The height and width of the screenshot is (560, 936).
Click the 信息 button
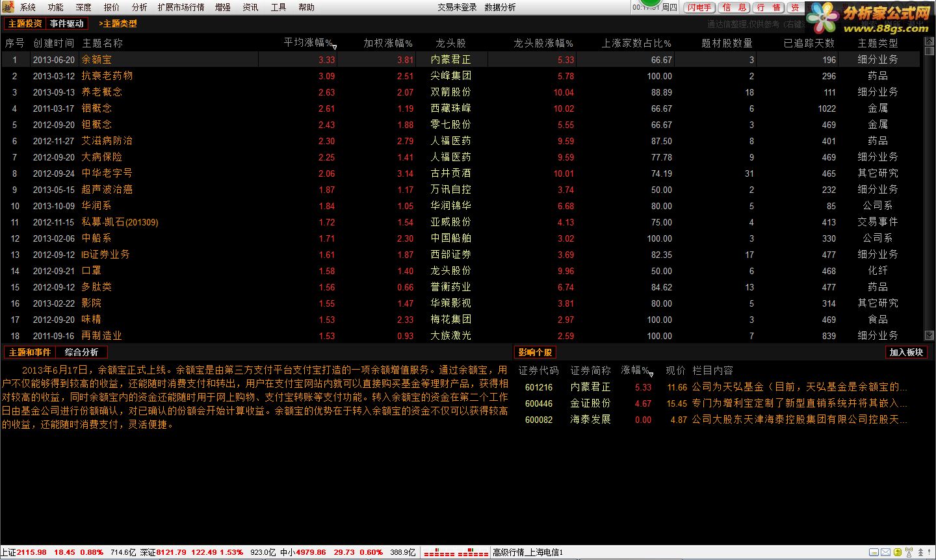pos(734,7)
